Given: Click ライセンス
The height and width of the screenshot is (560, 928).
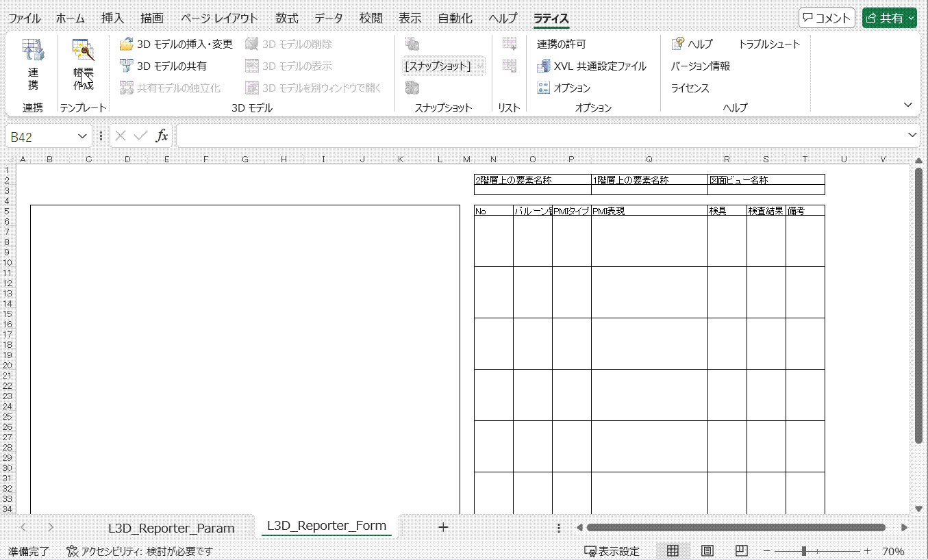Looking at the screenshot, I should pyautogui.click(x=690, y=88).
